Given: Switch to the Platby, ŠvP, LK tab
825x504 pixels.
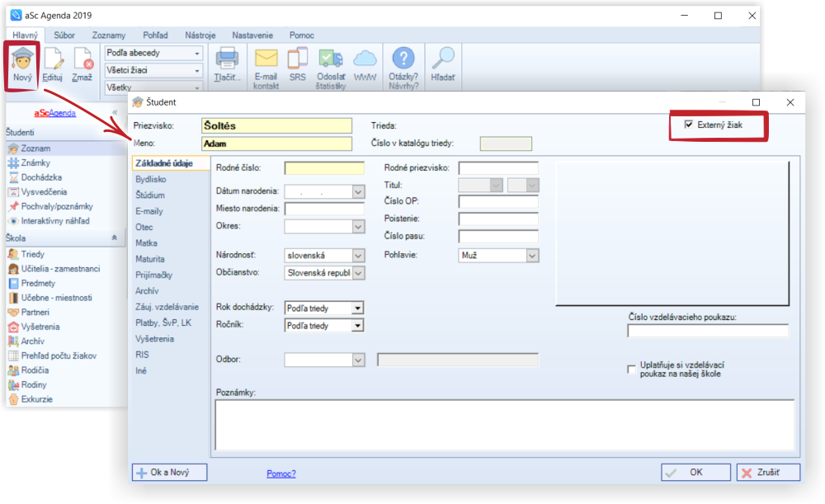Looking at the screenshot, I should [x=163, y=323].
